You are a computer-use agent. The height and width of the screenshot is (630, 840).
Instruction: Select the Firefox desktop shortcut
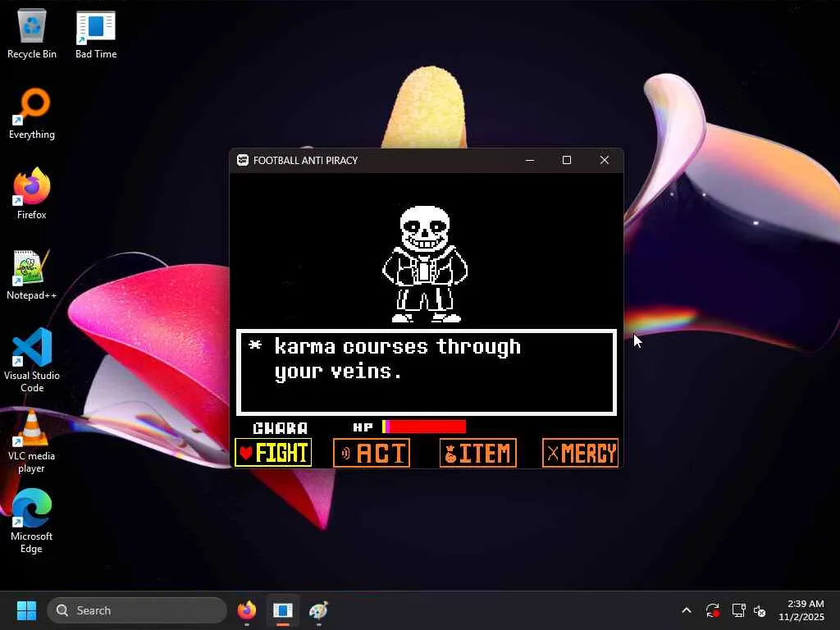tap(32, 194)
